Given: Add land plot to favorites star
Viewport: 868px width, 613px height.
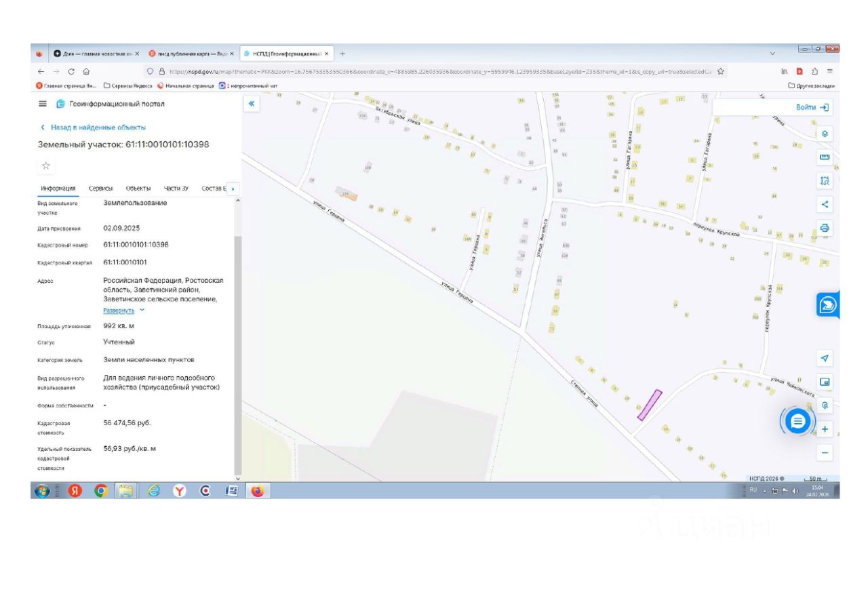Looking at the screenshot, I should pyautogui.click(x=46, y=165).
